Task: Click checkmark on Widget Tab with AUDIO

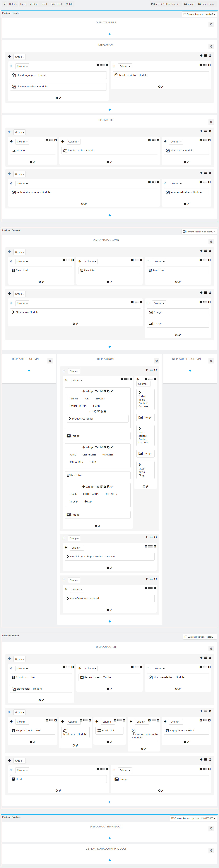Action: tap(112, 447)
